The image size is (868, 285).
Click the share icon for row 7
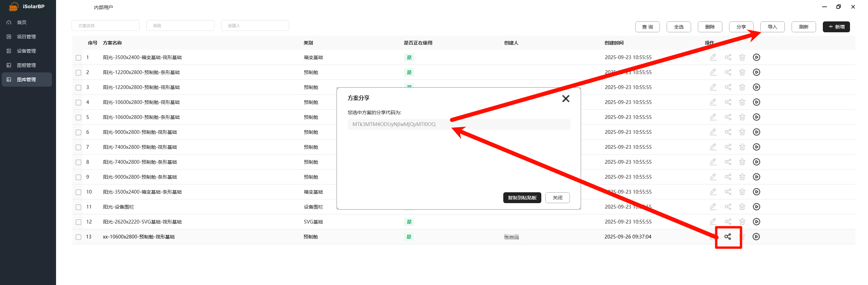click(x=728, y=147)
